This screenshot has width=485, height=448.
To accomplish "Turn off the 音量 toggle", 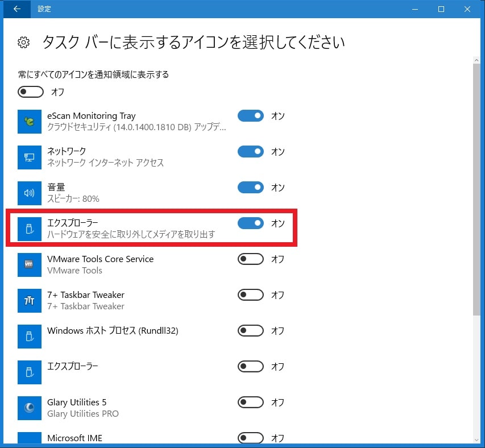I will pos(251,188).
